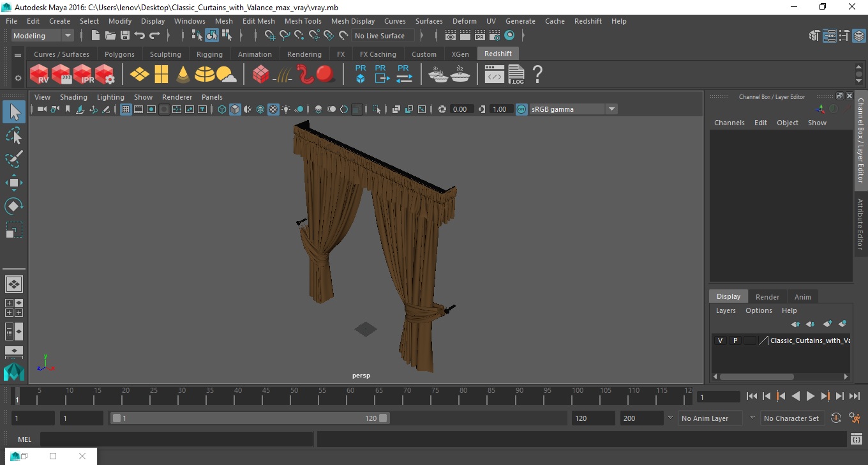
Task: Click the Save Scene disk icon
Action: [125, 36]
